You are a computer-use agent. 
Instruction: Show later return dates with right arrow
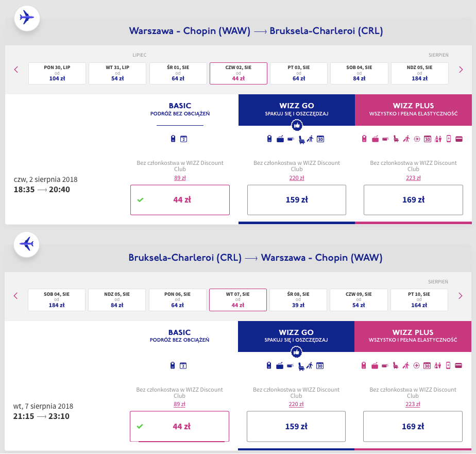(460, 296)
